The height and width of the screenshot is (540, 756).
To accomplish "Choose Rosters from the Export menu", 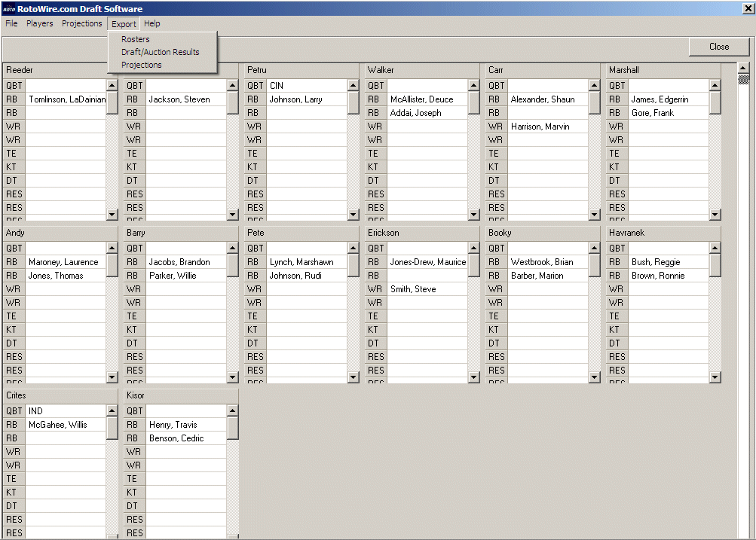I will [136, 39].
